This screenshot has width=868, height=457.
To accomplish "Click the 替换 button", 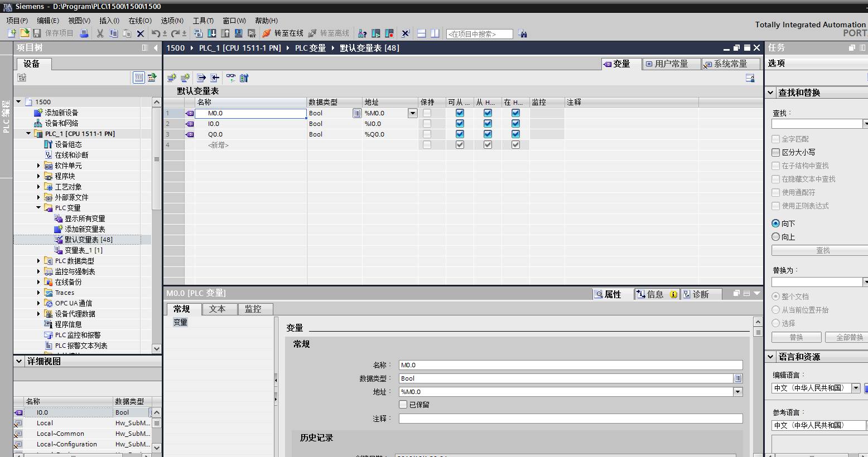I will coord(796,337).
